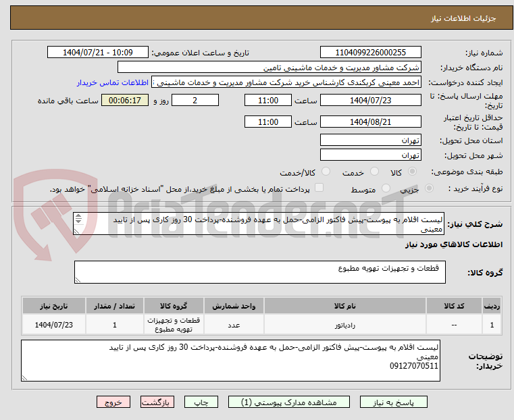This screenshot has width=514, height=420.
Task: Click the تاریخ نیاز column header
Action: click(x=54, y=306)
